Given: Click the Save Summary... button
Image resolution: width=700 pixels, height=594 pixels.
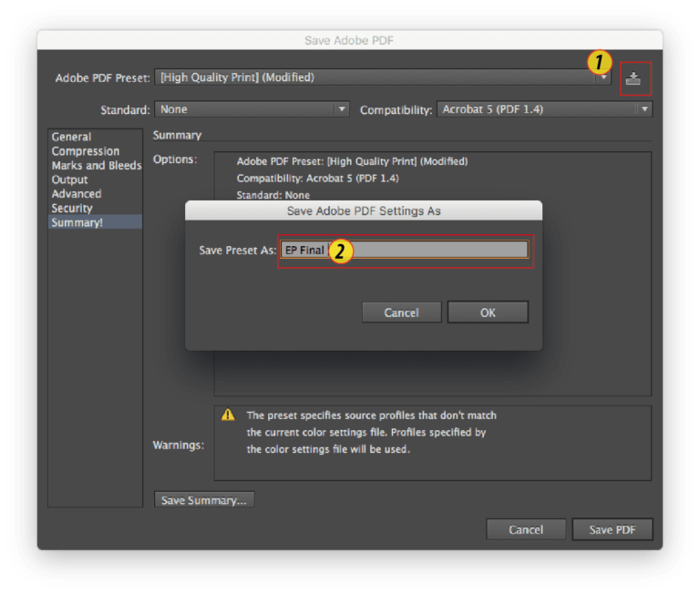Looking at the screenshot, I should pyautogui.click(x=204, y=500).
